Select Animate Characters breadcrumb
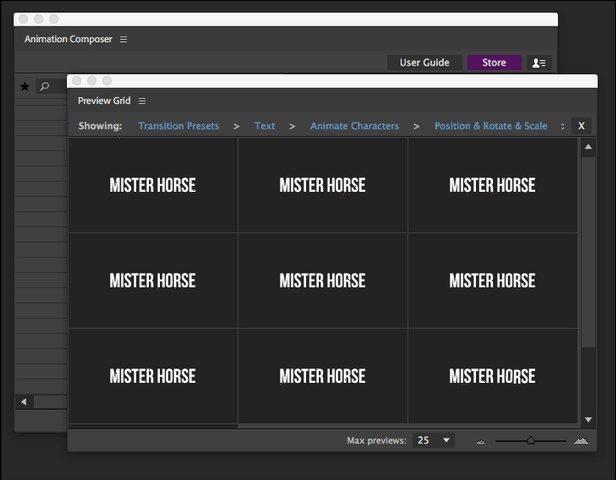Screen dimensions: 616x480 click(354, 126)
